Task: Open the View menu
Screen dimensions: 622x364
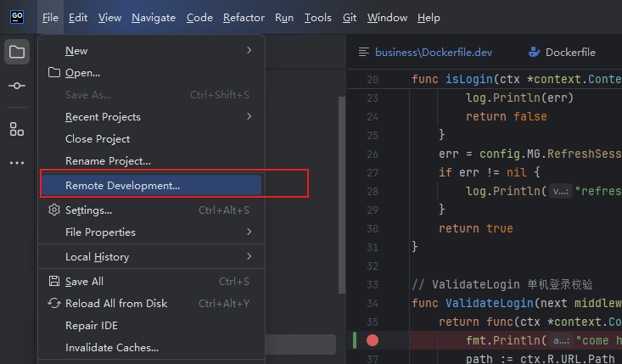Action: [109, 18]
